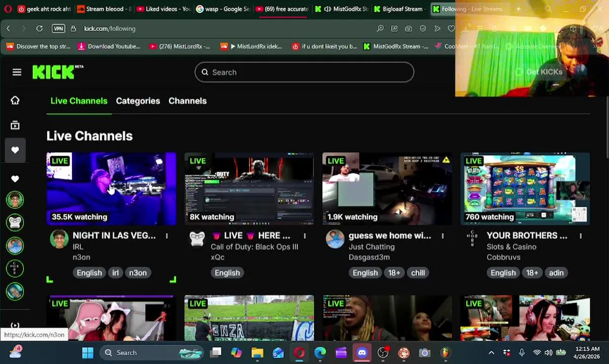
Task: Click English tag under xQc stream
Action: pyautogui.click(x=227, y=272)
